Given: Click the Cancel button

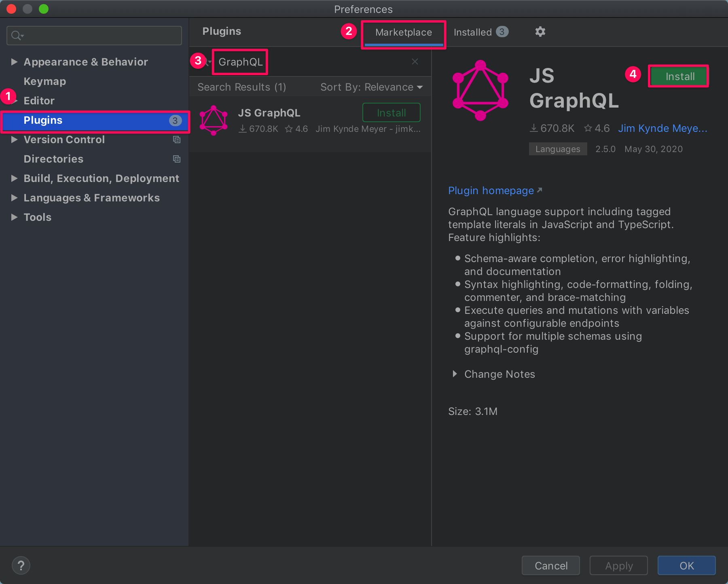Looking at the screenshot, I should point(551,565).
